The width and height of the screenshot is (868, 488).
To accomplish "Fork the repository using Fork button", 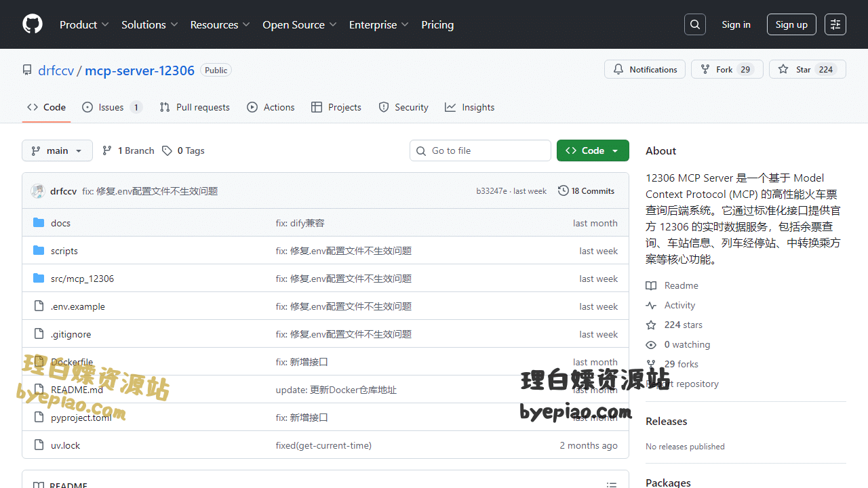I will tap(727, 69).
